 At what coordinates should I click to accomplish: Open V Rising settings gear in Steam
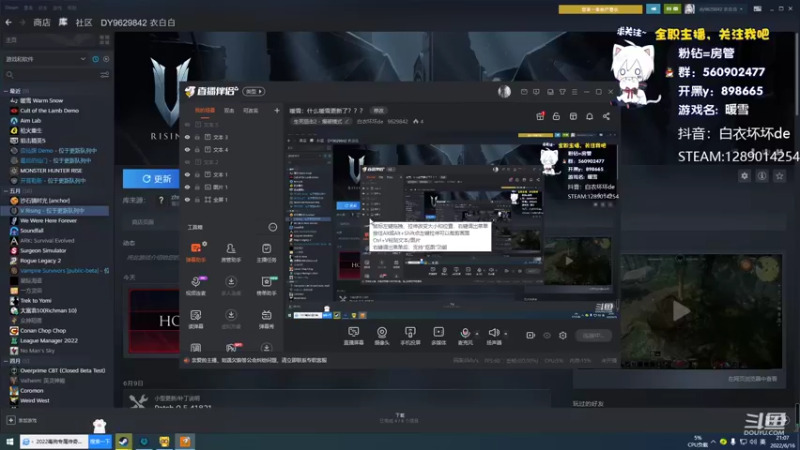click(x=744, y=176)
